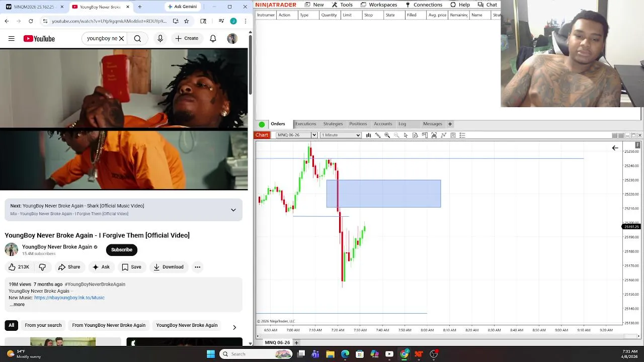644x362 pixels.
Task: Switch to the Executions tab
Action: pyautogui.click(x=305, y=124)
